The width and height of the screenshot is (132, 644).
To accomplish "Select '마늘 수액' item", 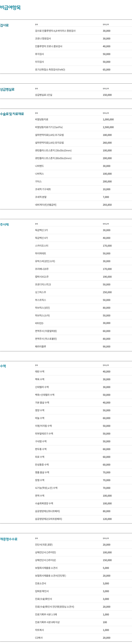I will [x=40, y=418].
